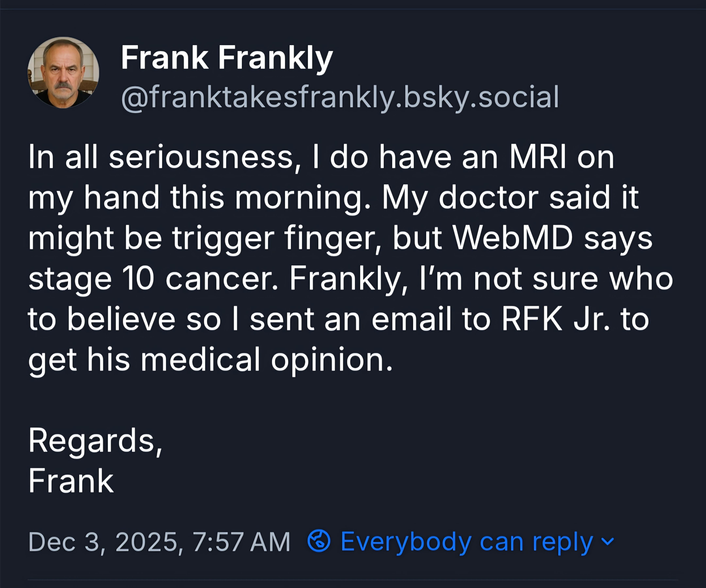Click Frank Frankly's profile avatar
706x588 pixels.
coord(63,73)
